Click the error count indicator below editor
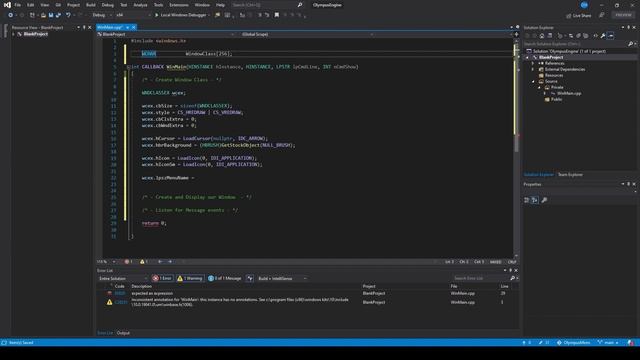 point(129,262)
